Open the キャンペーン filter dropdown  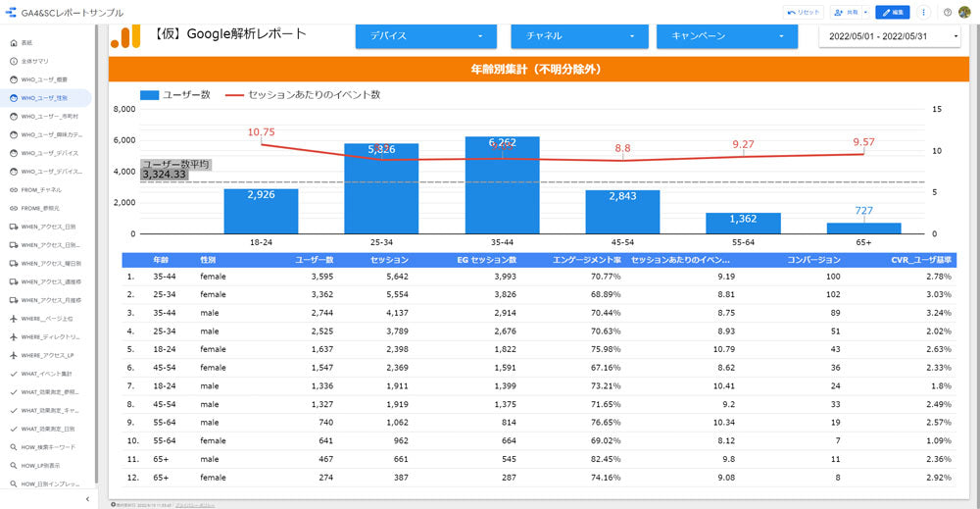point(726,36)
